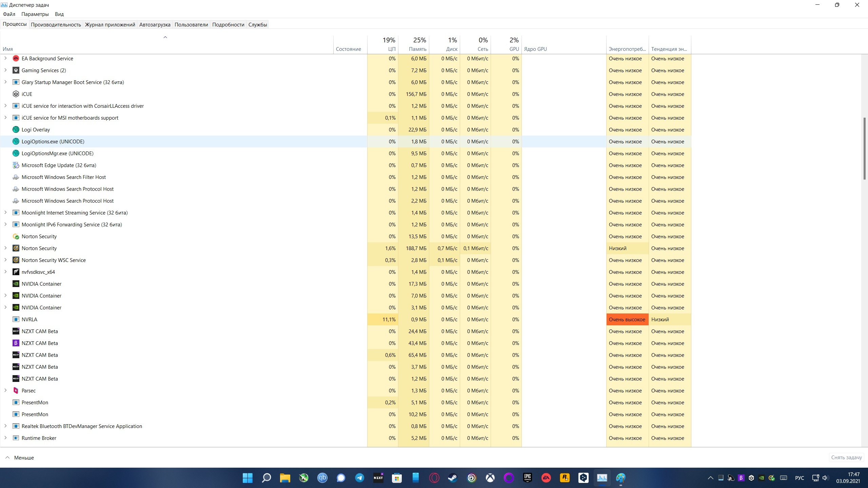Click the EA Background Service process icon
The image size is (868, 488).
click(x=16, y=58)
